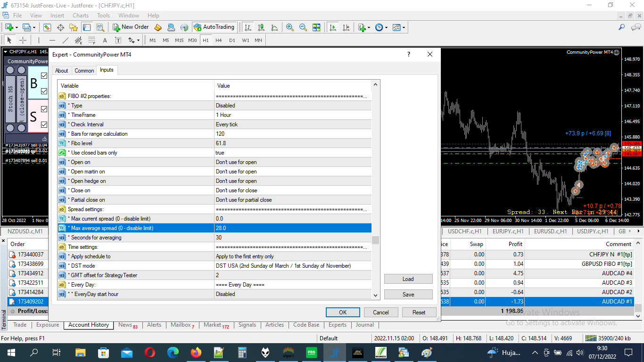Open the Strategy Tester toolbar icon
Image resolution: width=644 pixels, height=362 pixels.
pos(100,27)
